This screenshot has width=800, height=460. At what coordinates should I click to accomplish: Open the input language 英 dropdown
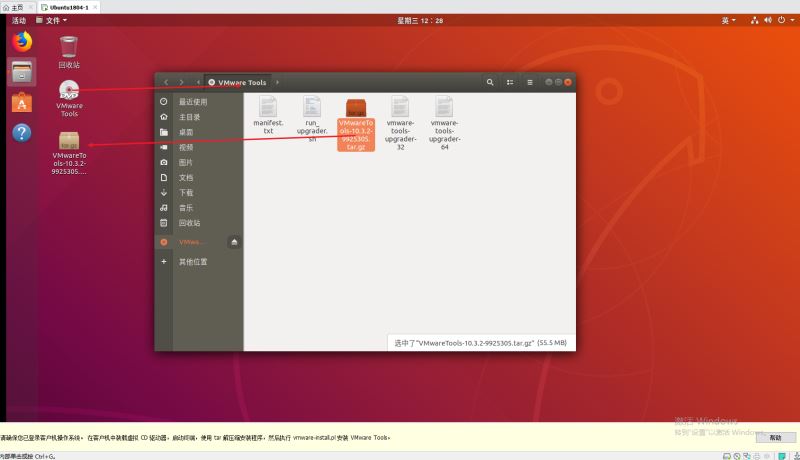(x=727, y=20)
